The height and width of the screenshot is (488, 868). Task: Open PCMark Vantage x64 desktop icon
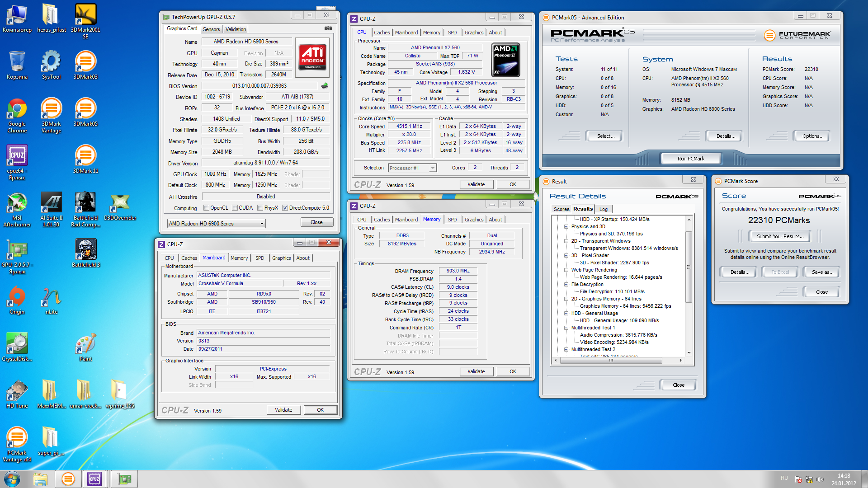[x=17, y=444]
